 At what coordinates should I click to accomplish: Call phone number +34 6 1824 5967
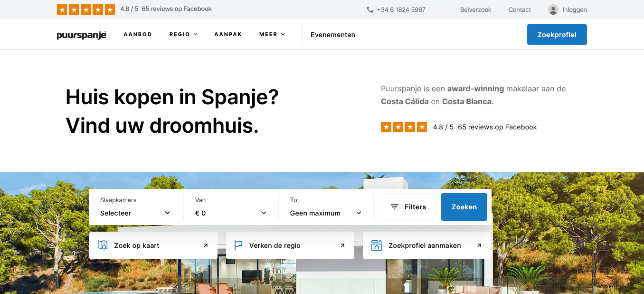point(401,10)
